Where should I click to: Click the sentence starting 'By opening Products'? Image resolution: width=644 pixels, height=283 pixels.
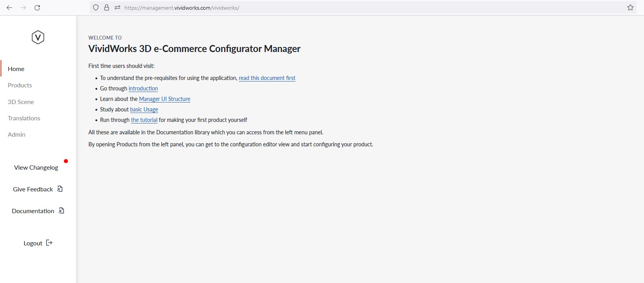coord(231,144)
